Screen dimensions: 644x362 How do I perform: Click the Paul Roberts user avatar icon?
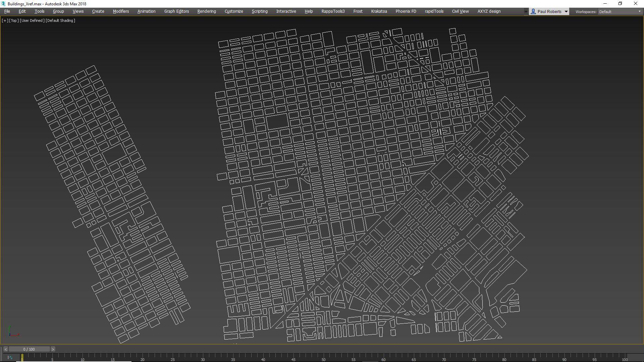pyautogui.click(x=533, y=11)
